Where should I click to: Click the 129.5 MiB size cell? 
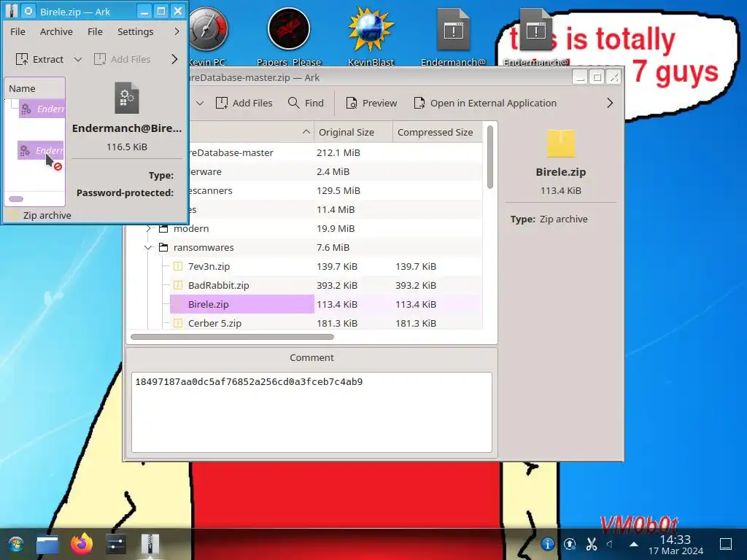(338, 191)
